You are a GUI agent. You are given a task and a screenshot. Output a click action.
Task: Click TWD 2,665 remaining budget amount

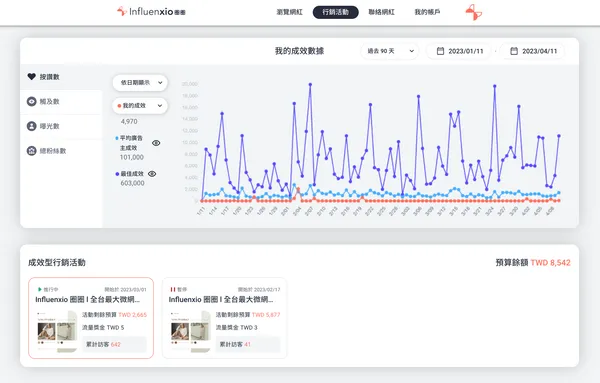[x=132, y=315]
